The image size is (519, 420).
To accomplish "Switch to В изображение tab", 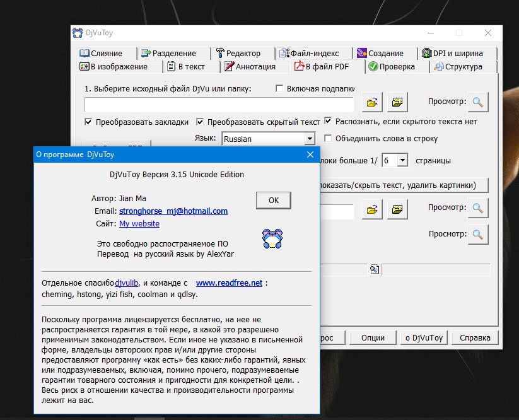I will pyautogui.click(x=119, y=66).
